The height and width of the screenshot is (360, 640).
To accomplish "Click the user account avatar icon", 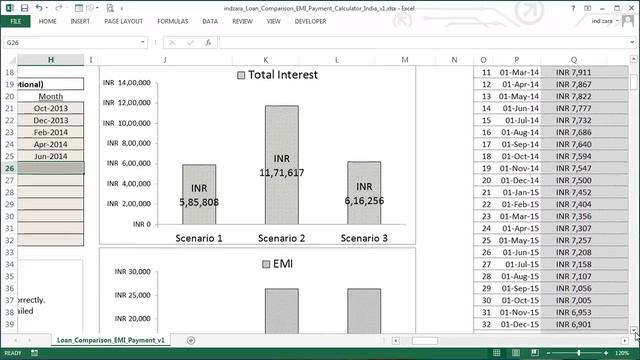I will click(x=628, y=21).
